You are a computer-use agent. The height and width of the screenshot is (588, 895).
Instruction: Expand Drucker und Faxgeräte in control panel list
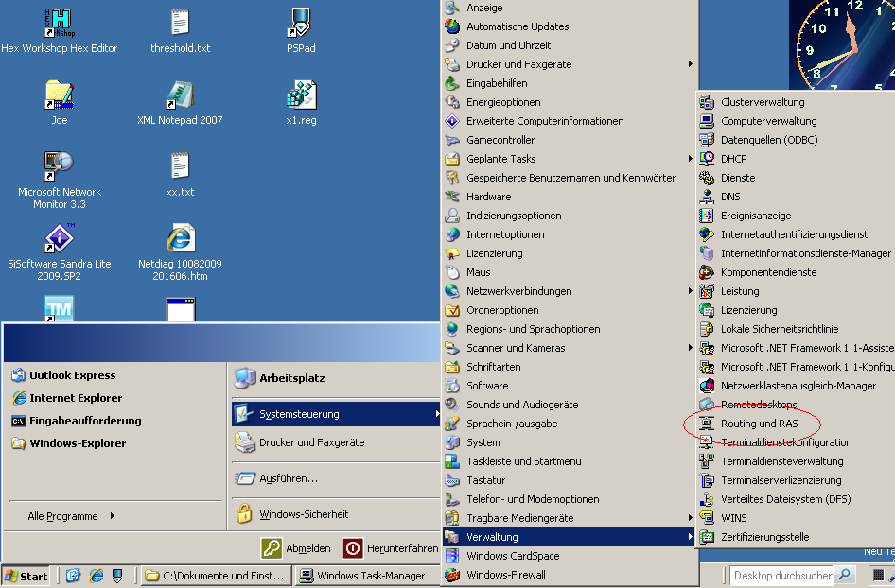tap(570, 64)
